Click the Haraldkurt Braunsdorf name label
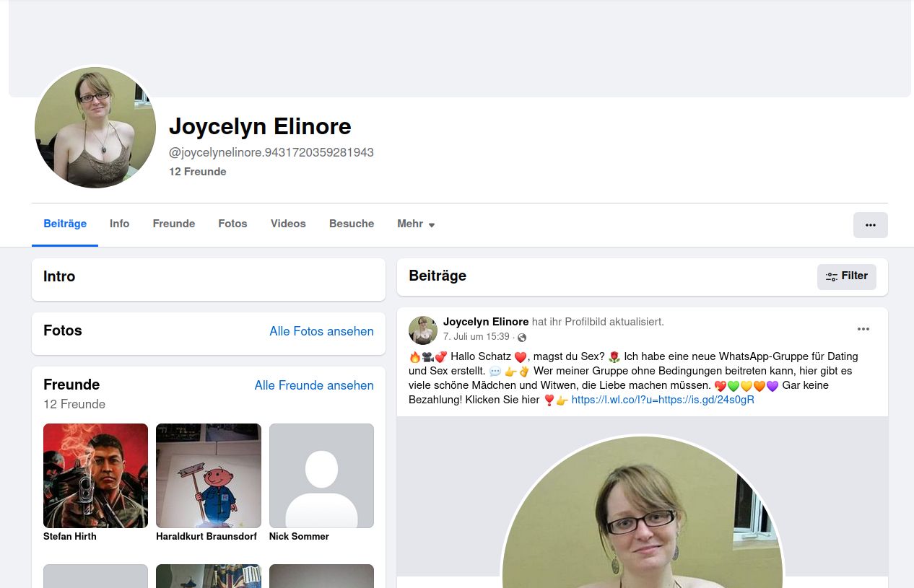914x588 pixels. 206,536
